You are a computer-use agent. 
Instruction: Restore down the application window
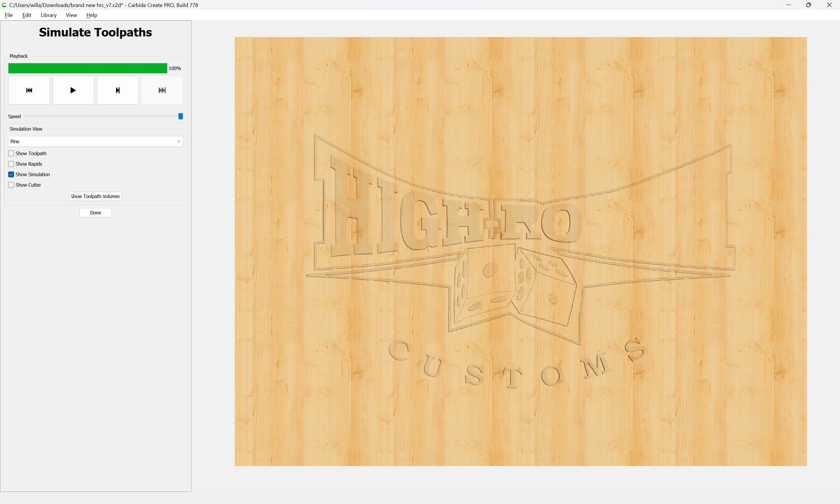click(x=808, y=5)
